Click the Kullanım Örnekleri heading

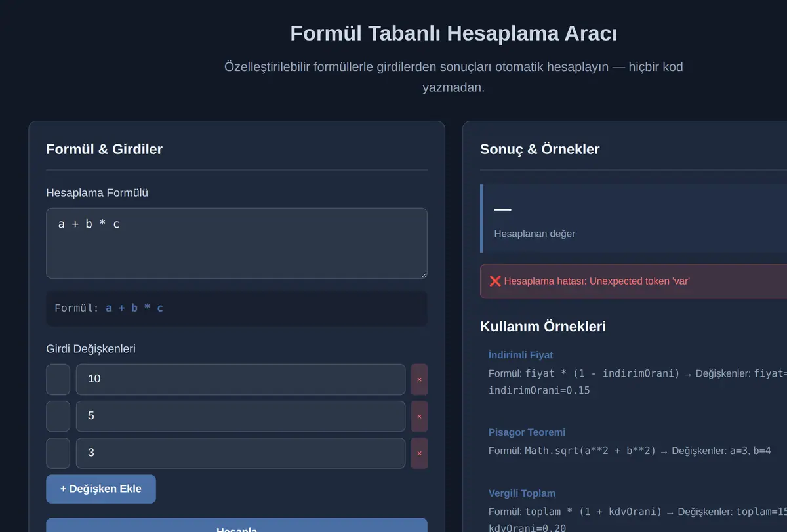[x=542, y=326]
